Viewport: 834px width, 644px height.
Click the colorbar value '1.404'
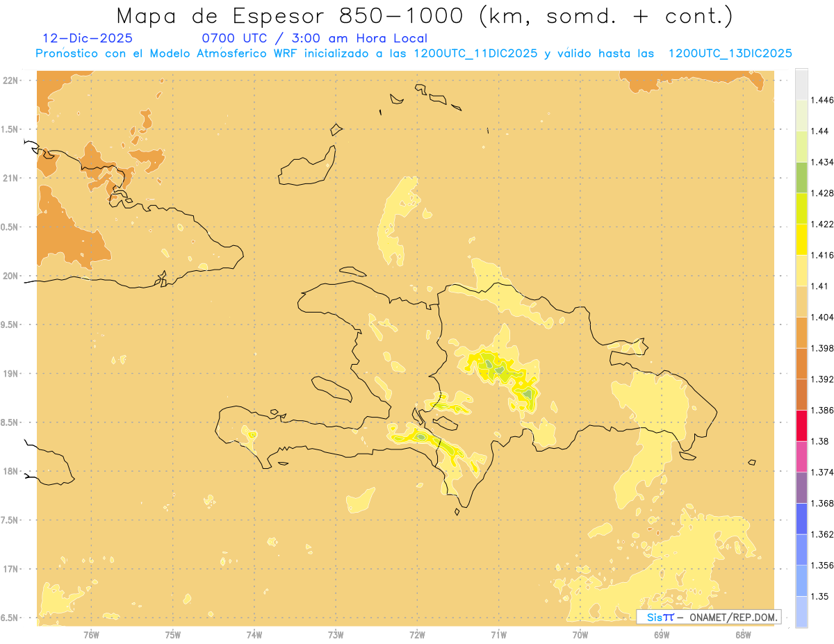pyautogui.click(x=822, y=317)
